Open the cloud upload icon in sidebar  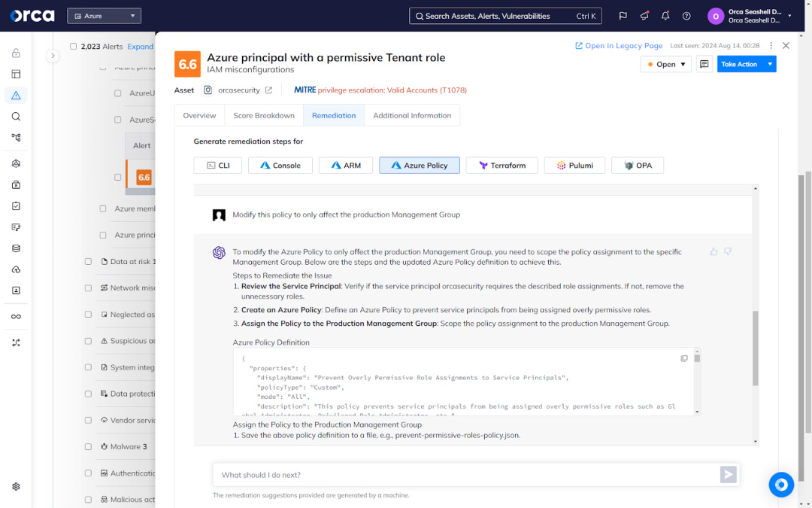(x=16, y=269)
